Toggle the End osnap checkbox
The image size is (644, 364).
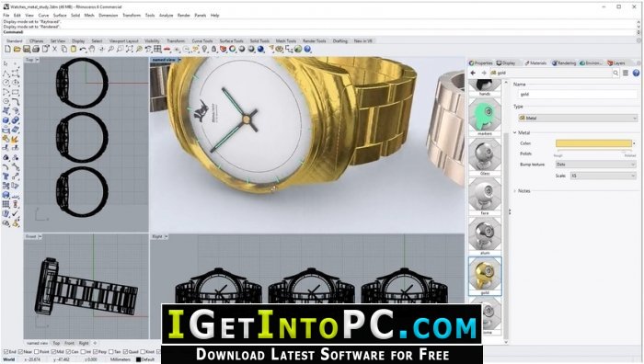click(6, 352)
